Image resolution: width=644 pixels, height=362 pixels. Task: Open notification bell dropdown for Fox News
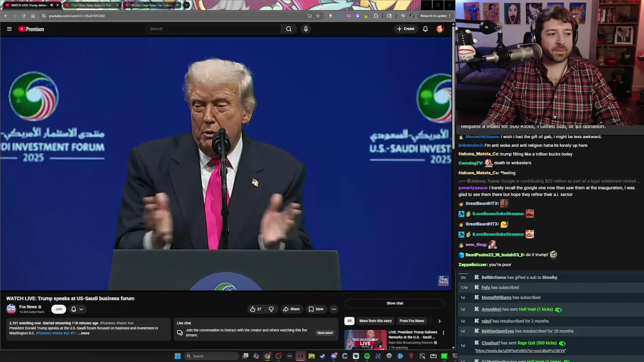point(77,309)
